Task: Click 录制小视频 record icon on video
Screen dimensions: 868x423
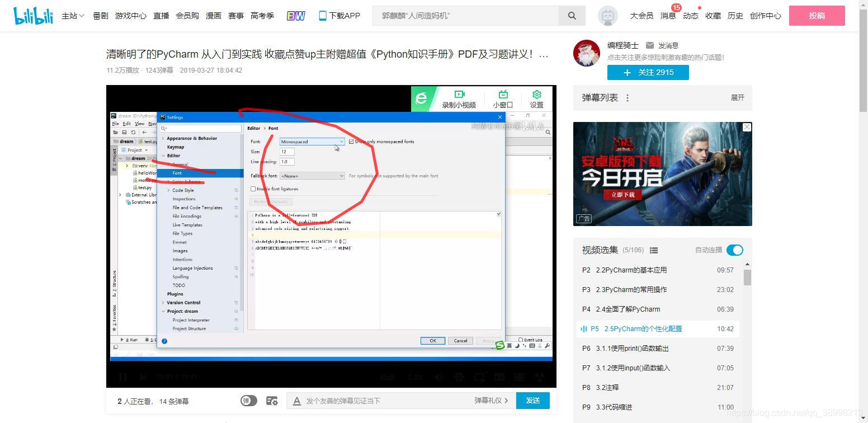Action: point(459,94)
